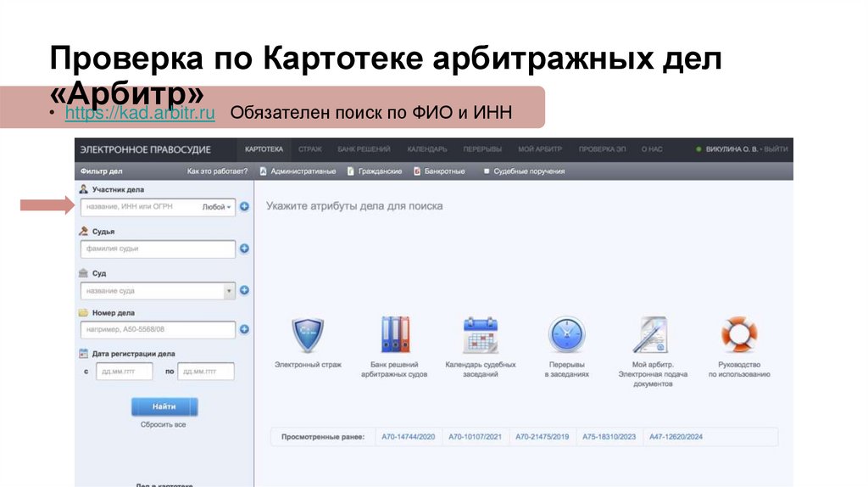868x487 pixels.
Task: Open the Проверка ЭП tab
Action: (603, 149)
